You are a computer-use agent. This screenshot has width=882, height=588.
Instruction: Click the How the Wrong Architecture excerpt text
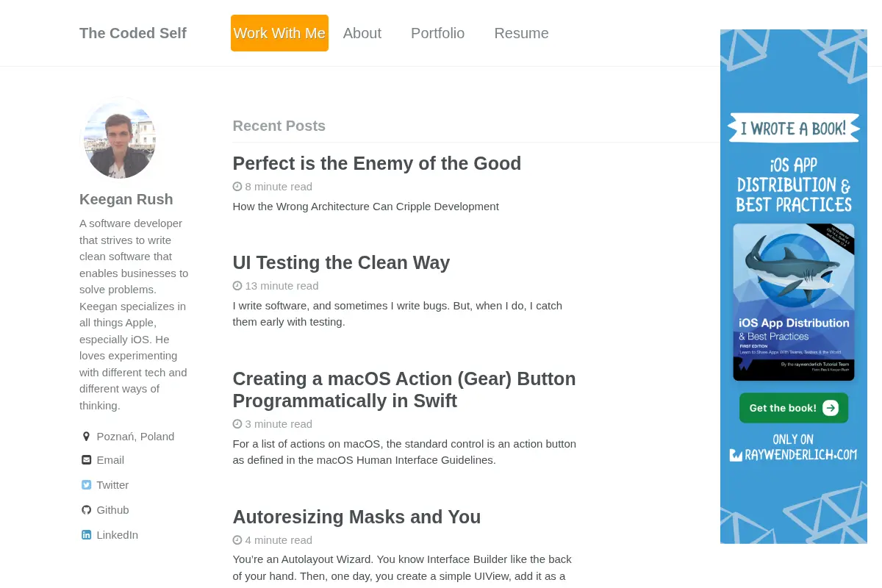[366, 207]
